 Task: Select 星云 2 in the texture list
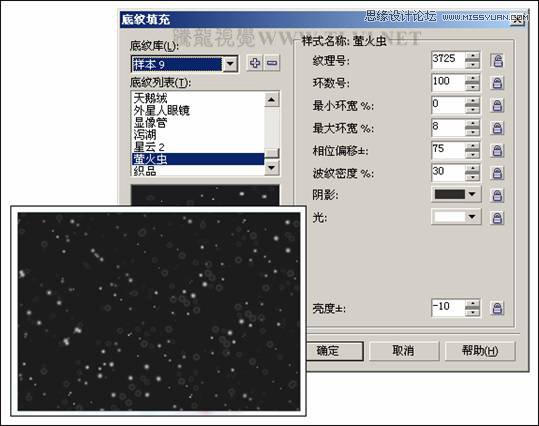pyautogui.click(x=198, y=147)
